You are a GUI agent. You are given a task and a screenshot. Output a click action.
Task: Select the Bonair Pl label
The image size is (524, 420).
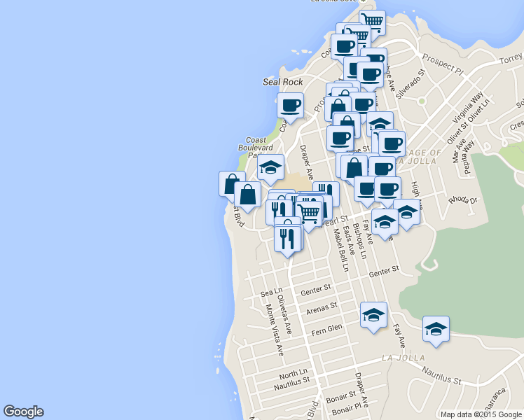click(347, 409)
